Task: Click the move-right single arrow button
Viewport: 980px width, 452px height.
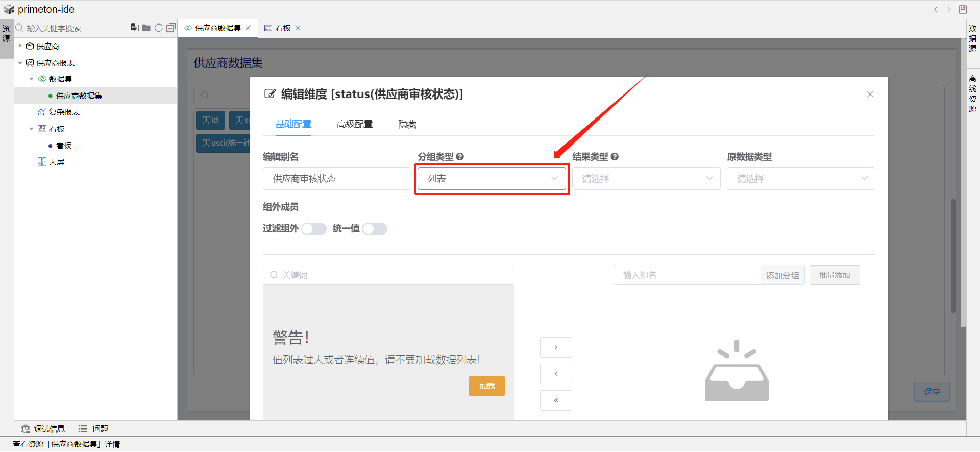Action: (x=556, y=347)
